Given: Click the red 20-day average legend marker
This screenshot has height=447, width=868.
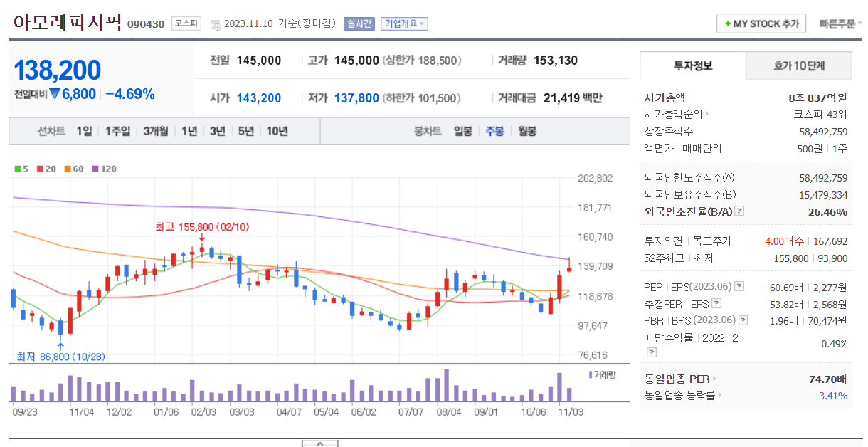Looking at the screenshot, I should (x=40, y=169).
